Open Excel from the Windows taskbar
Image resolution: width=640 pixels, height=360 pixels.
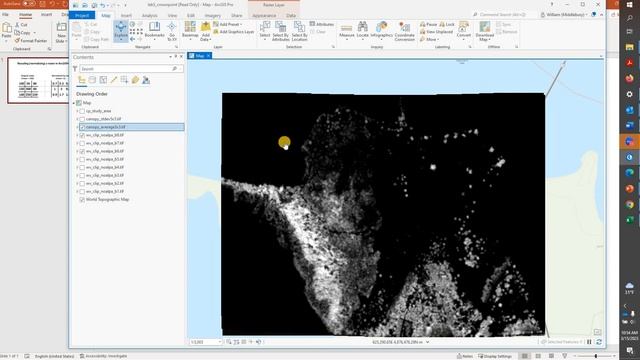pyautogui.click(x=629, y=220)
